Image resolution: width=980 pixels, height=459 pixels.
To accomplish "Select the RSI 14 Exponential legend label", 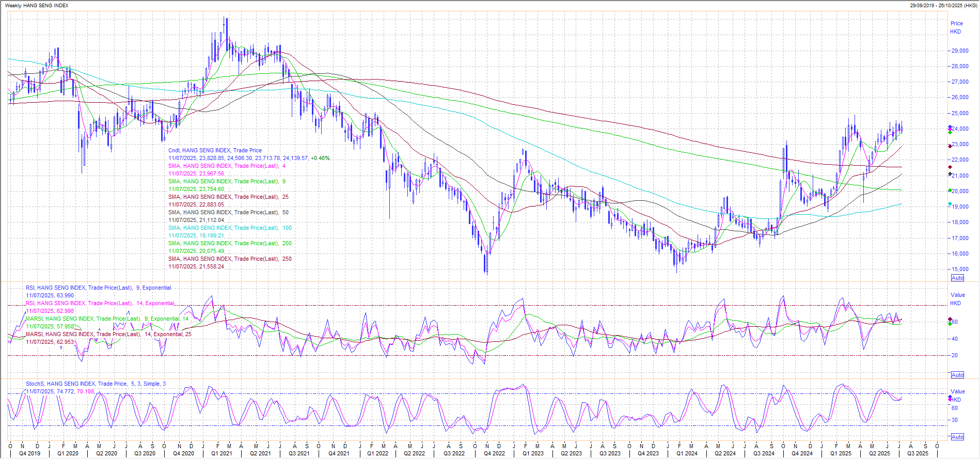I will [100, 304].
